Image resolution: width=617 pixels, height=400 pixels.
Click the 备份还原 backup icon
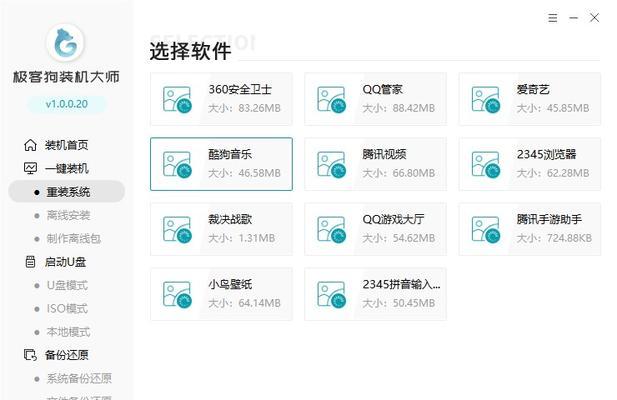coord(30,355)
